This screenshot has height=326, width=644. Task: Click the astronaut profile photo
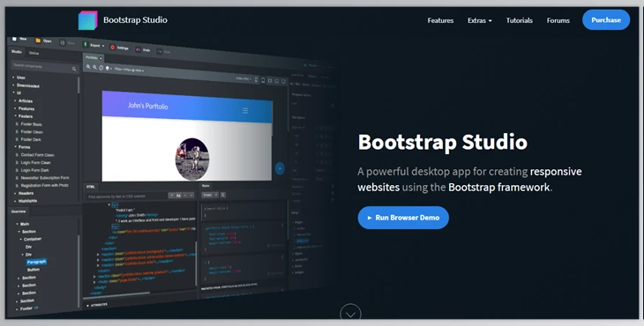tap(191, 159)
